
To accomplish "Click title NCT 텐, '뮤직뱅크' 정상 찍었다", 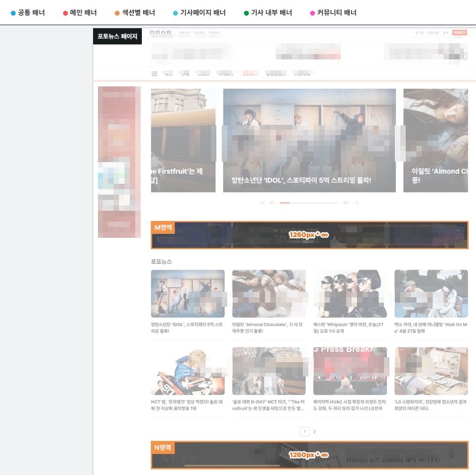I will point(187,405).
